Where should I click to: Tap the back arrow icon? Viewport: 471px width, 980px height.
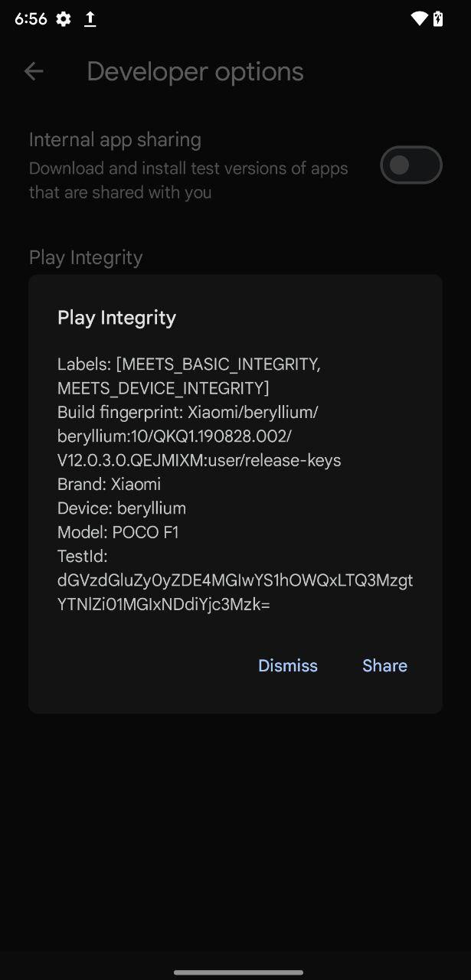point(34,71)
